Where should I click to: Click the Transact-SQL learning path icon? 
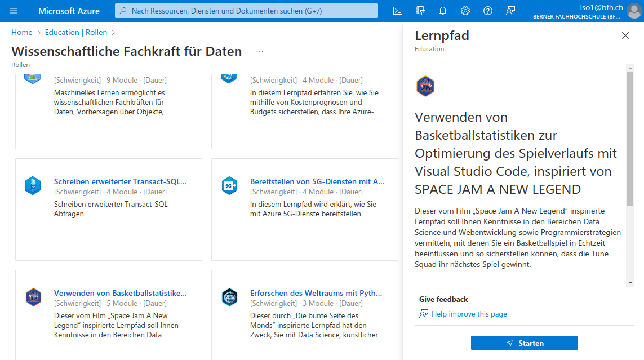pyautogui.click(x=33, y=185)
